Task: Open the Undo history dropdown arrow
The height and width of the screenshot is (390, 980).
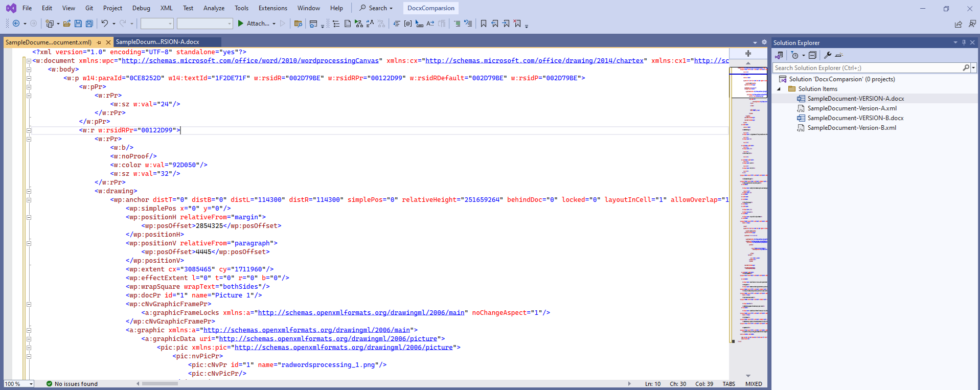Action: click(x=113, y=24)
